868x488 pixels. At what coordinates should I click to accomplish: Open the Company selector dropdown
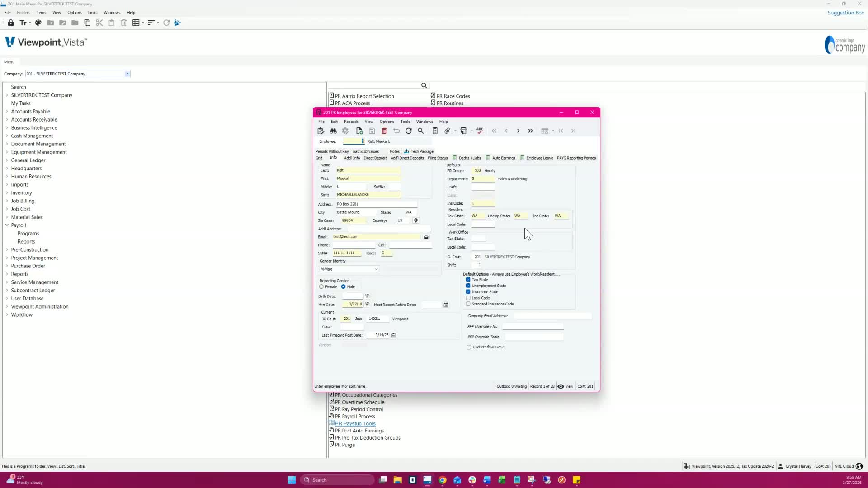[x=127, y=74]
